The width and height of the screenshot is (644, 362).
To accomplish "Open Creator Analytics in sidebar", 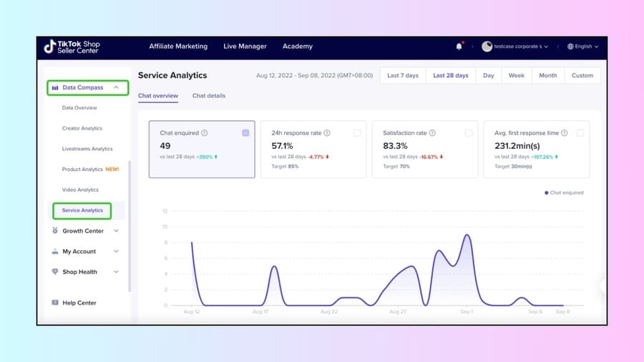I will (x=82, y=129).
